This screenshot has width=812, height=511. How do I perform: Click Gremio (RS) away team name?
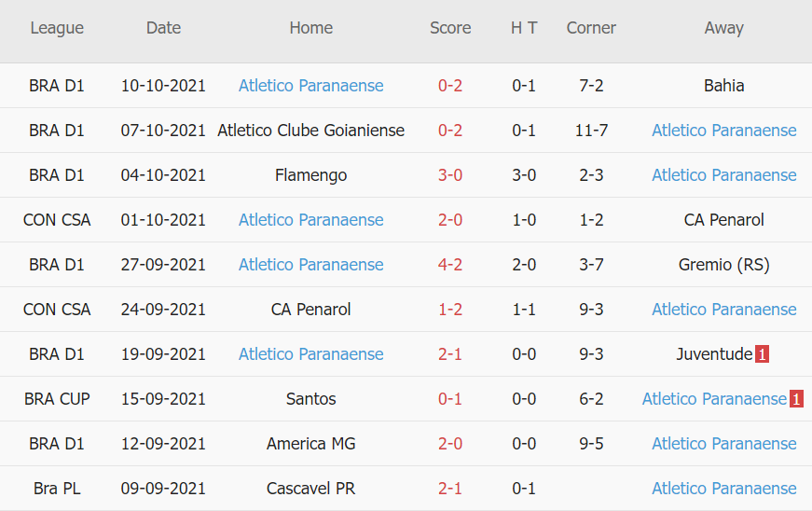click(x=723, y=265)
